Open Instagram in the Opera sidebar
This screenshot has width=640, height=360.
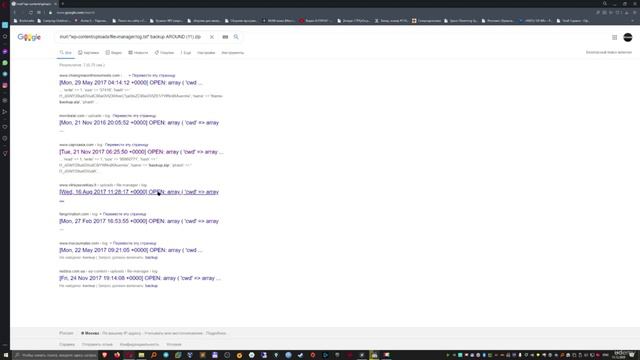[5, 85]
